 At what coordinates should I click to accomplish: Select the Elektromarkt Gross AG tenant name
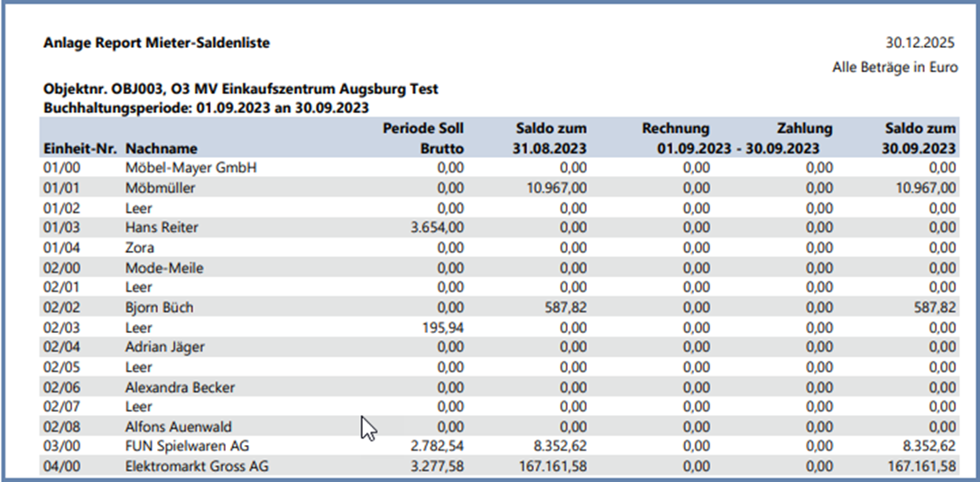pyautogui.click(x=197, y=466)
